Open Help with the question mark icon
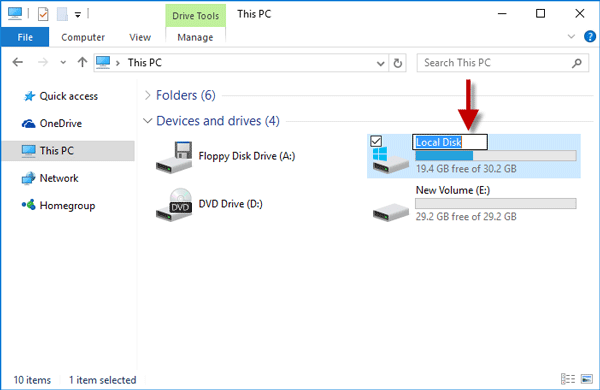Image resolution: width=600 pixels, height=390 pixels. coord(590,37)
